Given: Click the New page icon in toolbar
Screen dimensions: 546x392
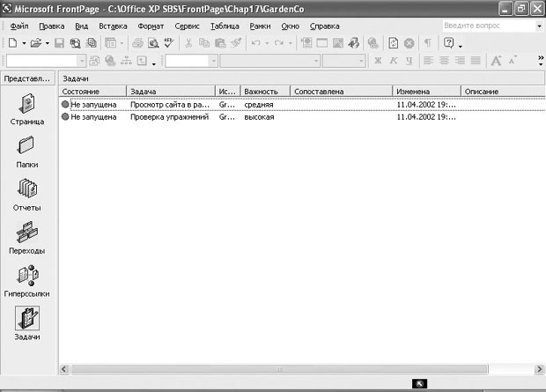Looking at the screenshot, I should [13, 43].
